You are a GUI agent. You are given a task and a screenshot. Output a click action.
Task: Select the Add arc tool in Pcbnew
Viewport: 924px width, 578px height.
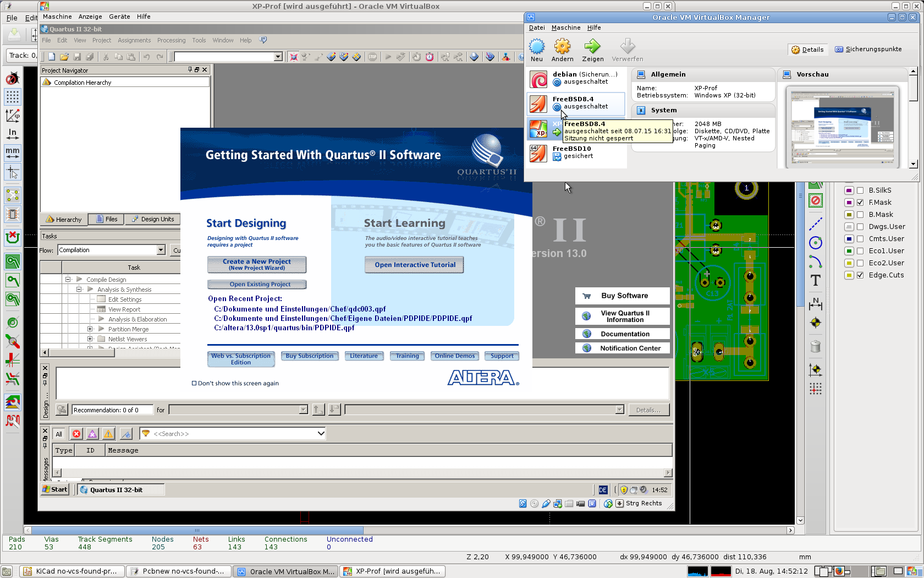[x=816, y=261]
